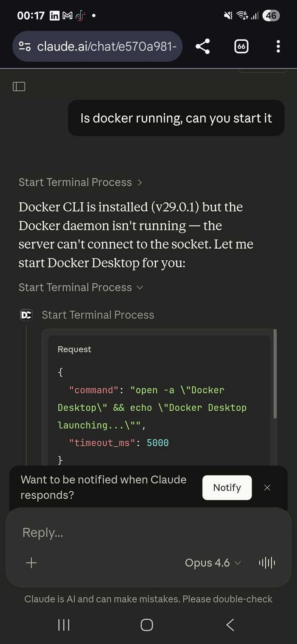Image resolution: width=297 pixels, height=644 pixels.
Task: Open the Opus 4.6 model selector
Action: tap(213, 563)
